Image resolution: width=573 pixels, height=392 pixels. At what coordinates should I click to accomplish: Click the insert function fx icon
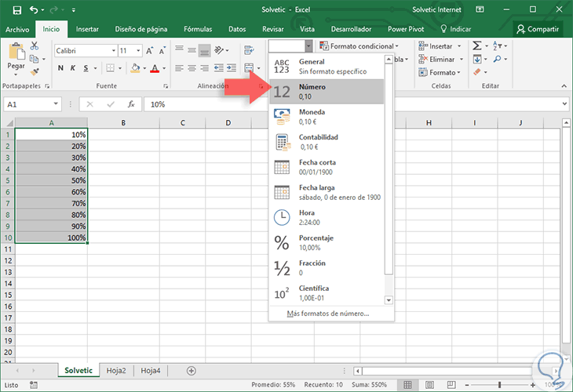click(x=131, y=103)
